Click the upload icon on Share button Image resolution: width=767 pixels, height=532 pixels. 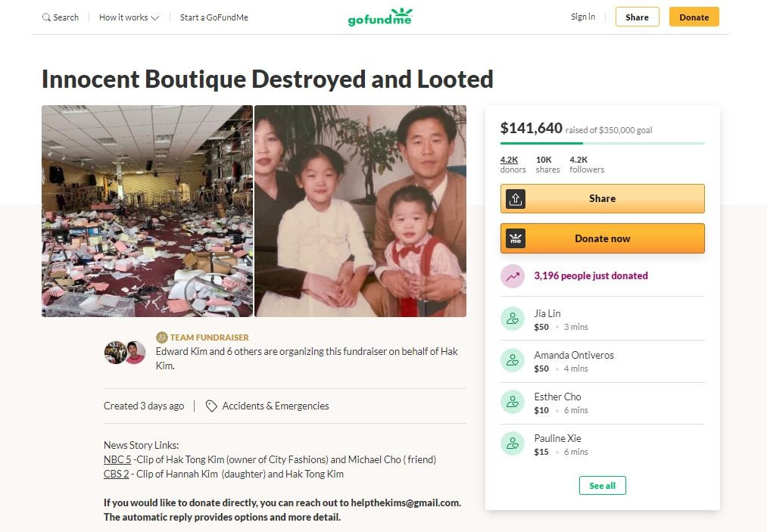[x=516, y=199]
